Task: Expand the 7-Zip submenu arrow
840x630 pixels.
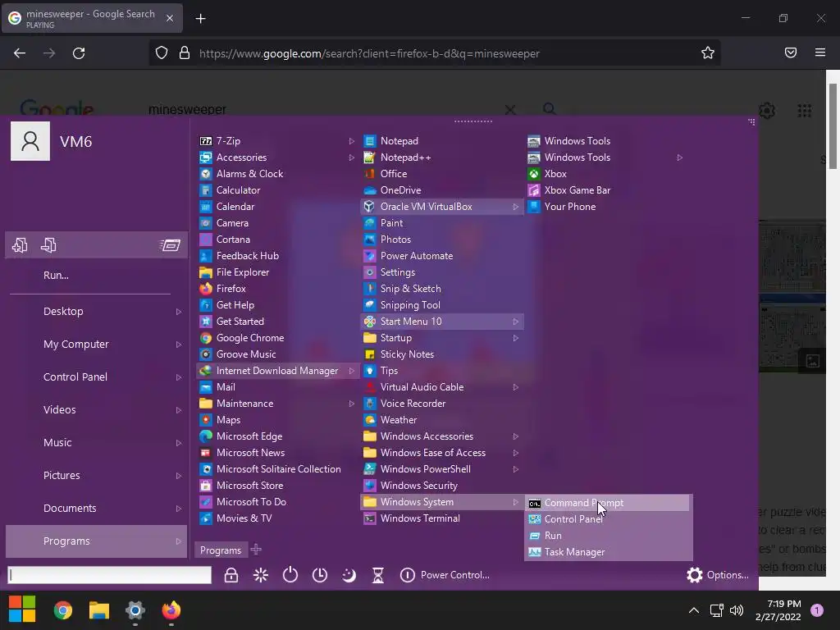Action: click(x=351, y=141)
